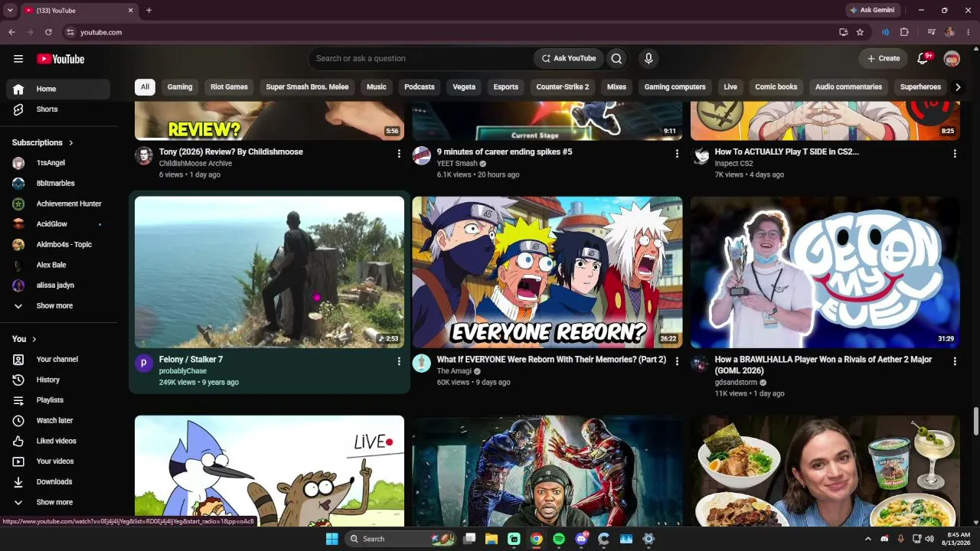
Task: Open The Amagi channel avatar
Action: click(422, 363)
